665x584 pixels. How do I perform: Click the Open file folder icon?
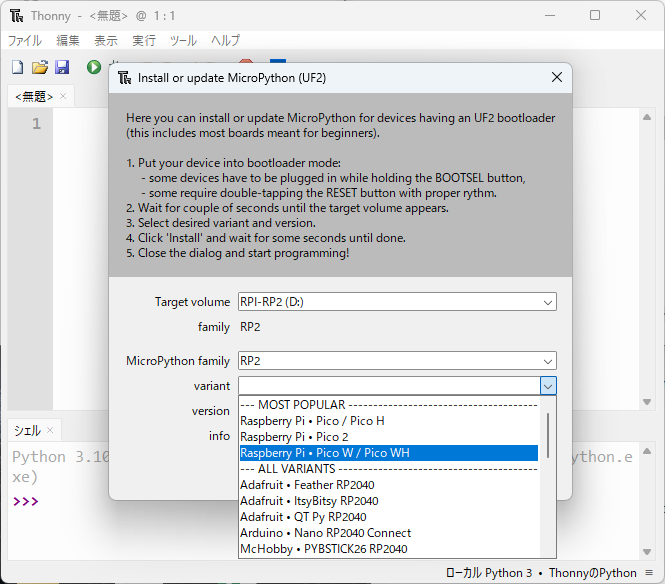(x=40, y=67)
